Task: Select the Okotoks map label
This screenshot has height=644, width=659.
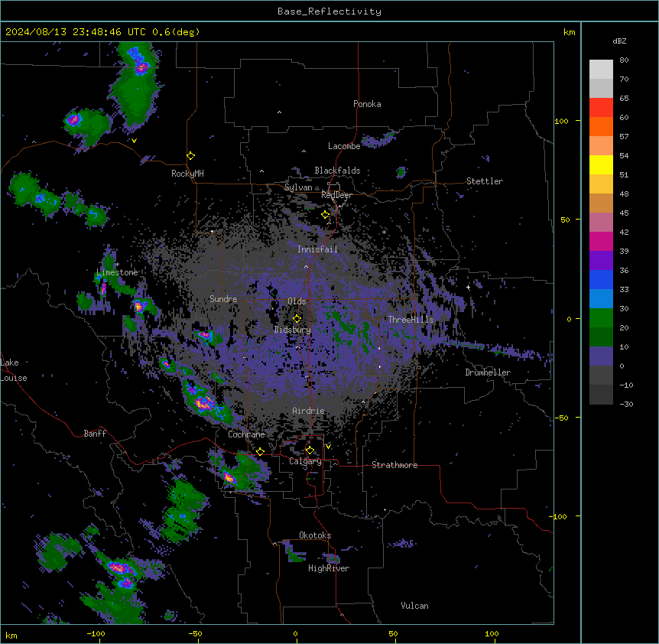Action: (x=315, y=535)
